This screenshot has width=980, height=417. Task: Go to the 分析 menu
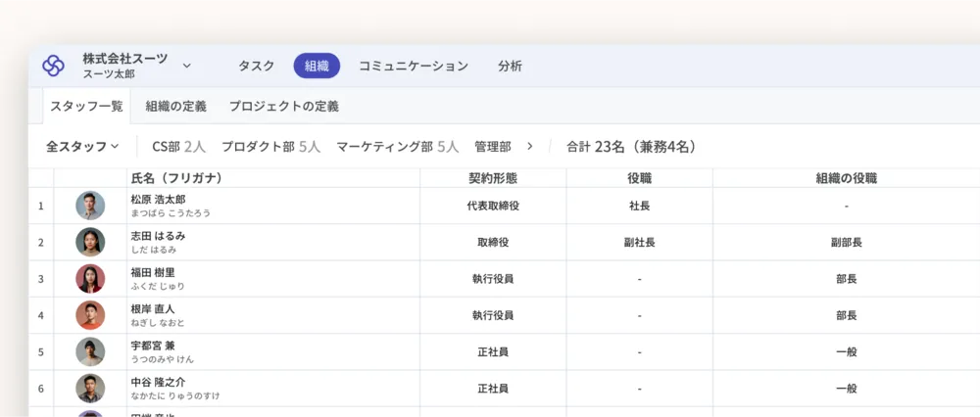point(510,66)
